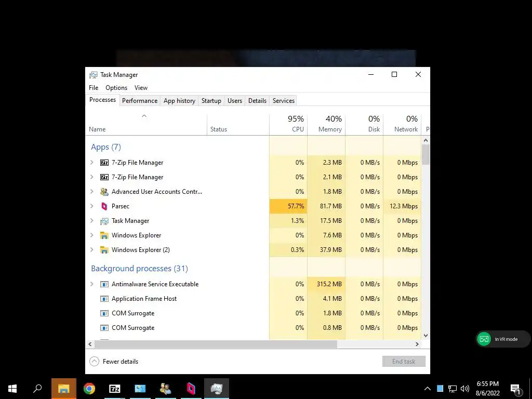
Task: Click the Apps (7) group heading
Action: pos(106,147)
